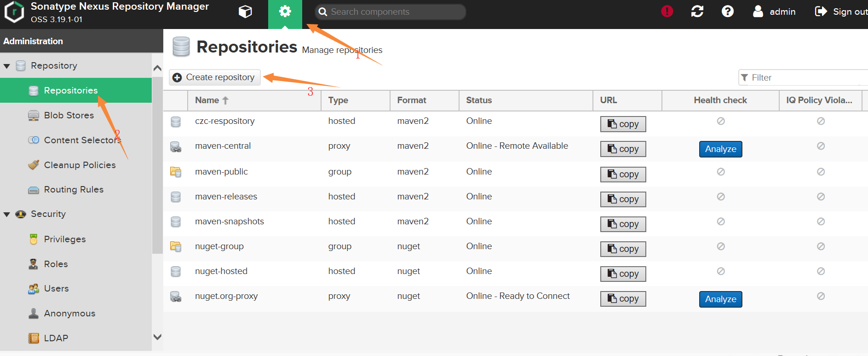Image resolution: width=868 pixels, height=356 pixels.
Task: Copy URL for nuget-hosted
Action: click(x=623, y=274)
